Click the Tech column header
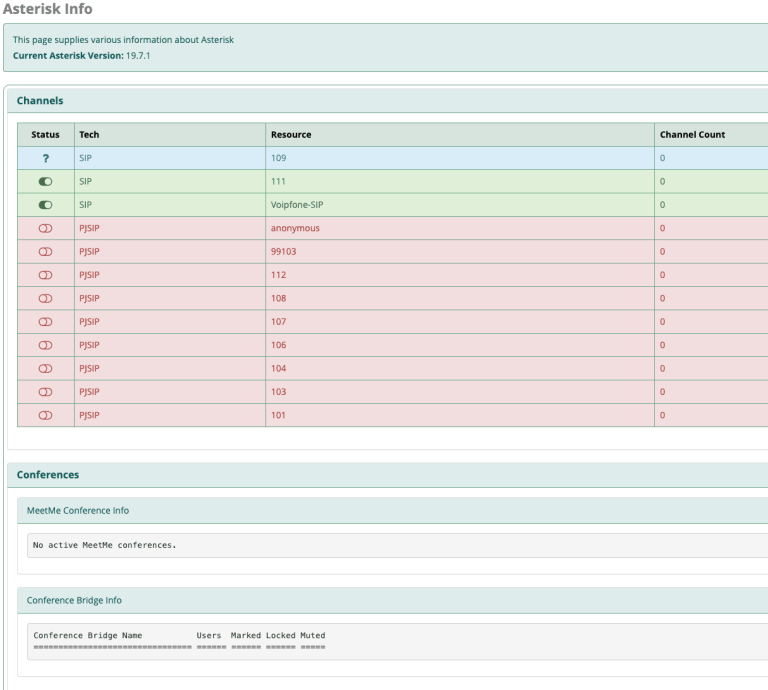Screen dimensions: 768x690 [89, 135]
